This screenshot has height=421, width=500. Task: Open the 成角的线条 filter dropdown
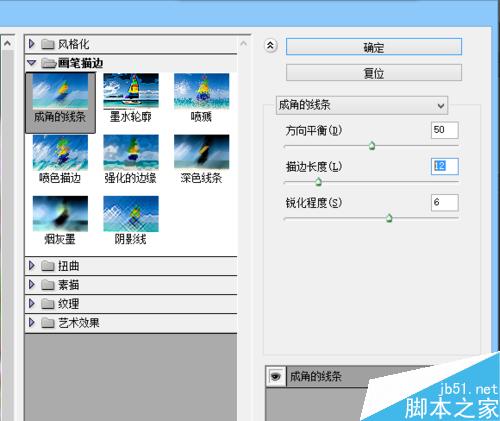(x=362, y=105)
